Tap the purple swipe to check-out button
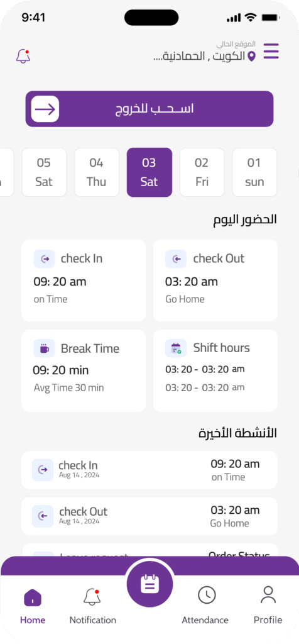The image size is (299, 644). 149,109
